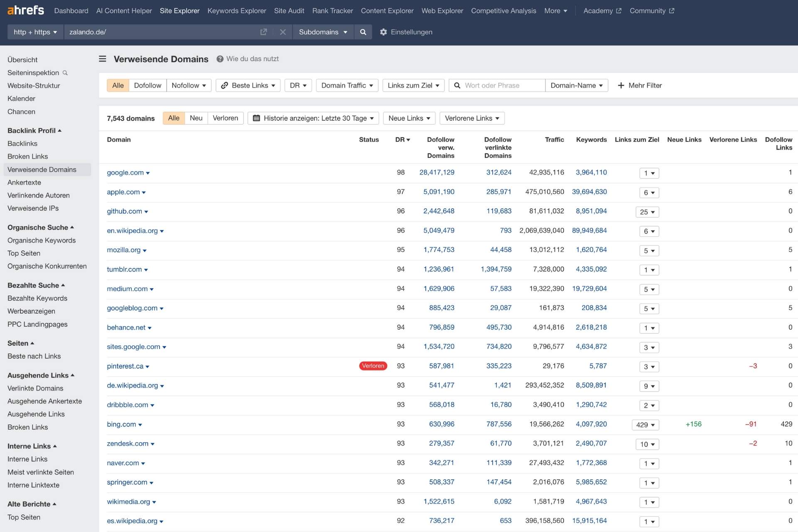This screenshot has height=532, width=798.
Task: Open Keywords Explorer
Action: (x=236, y=11)
